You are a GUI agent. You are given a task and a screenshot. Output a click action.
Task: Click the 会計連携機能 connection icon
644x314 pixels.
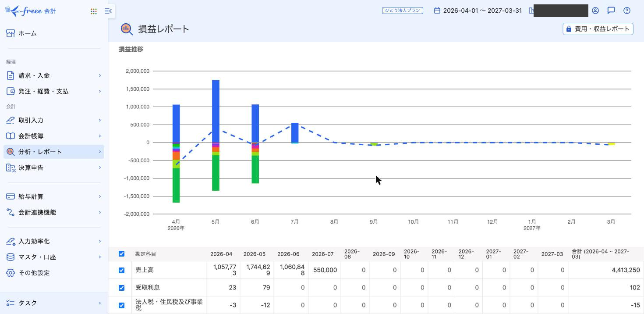(x=11, y=212)
